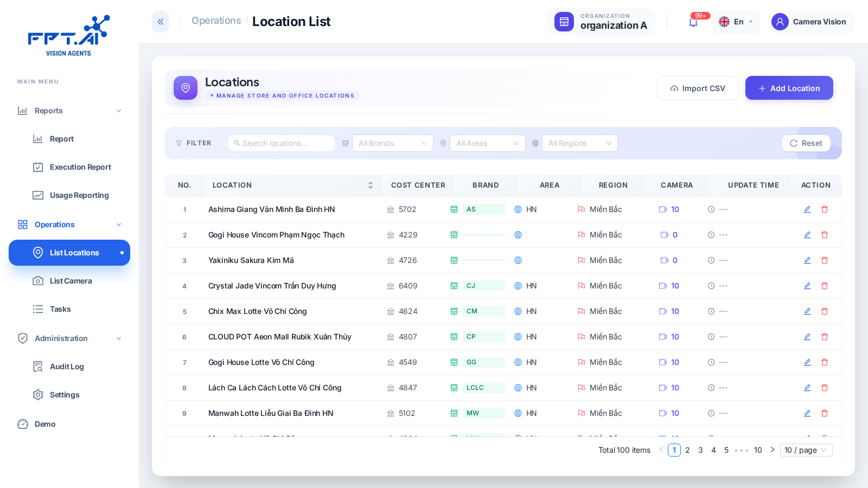Open Tasks menu item
This screenshot has height=488, width=868.
point(69,309)
